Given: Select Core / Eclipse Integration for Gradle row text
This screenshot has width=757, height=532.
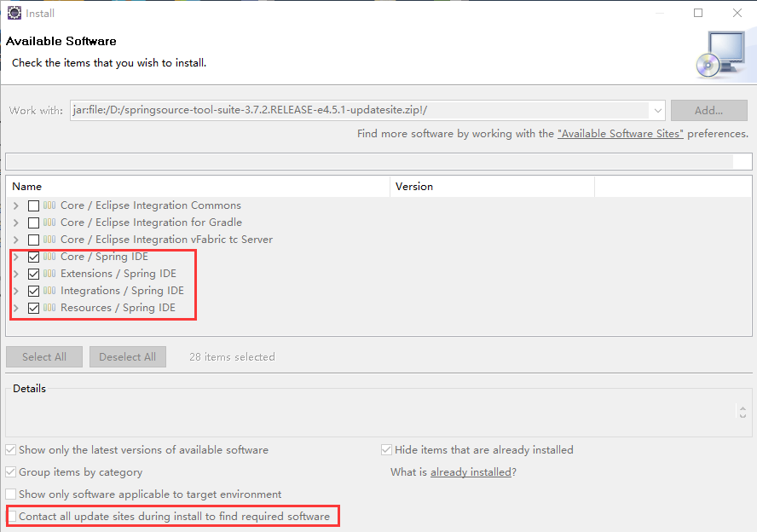Looking at the screenshot, I should click(x=151, y=222).
